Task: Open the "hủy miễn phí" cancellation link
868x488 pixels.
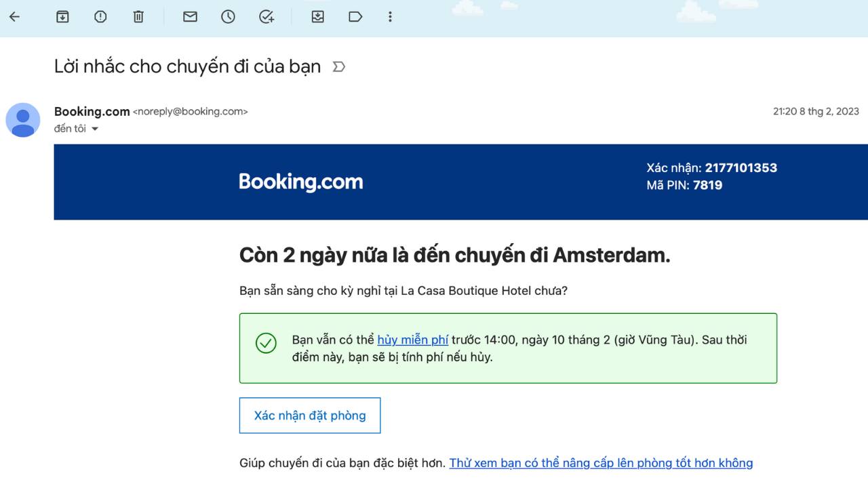Action: 412,340
